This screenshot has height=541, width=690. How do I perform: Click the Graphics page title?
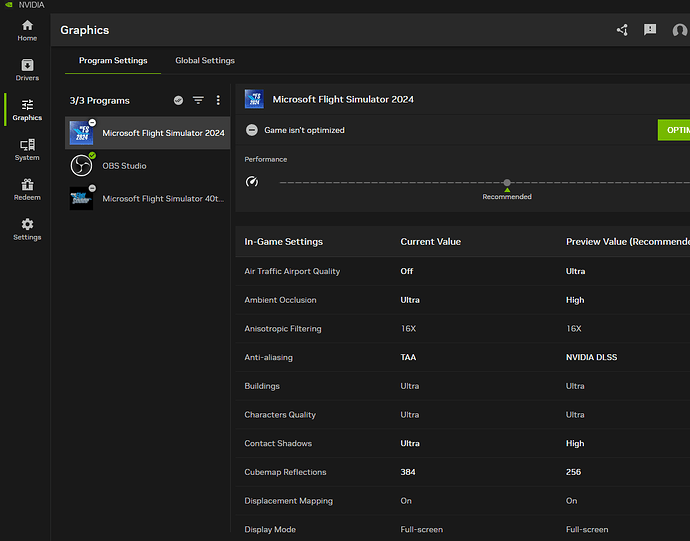coord(85,30)
